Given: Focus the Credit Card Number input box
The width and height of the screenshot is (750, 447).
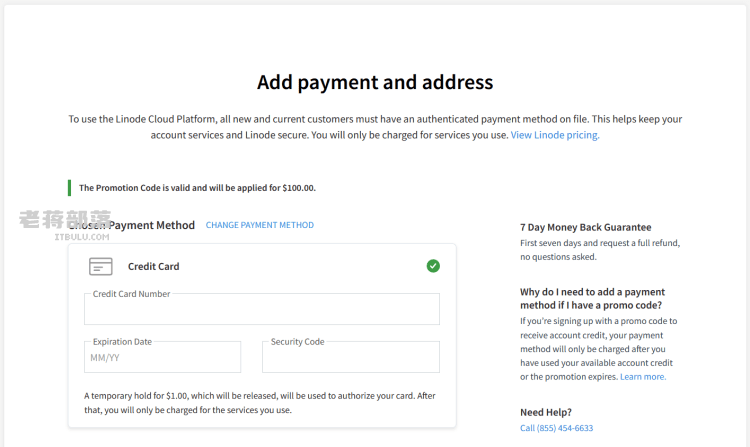Looking at the screenshot, I should [262, 309].
